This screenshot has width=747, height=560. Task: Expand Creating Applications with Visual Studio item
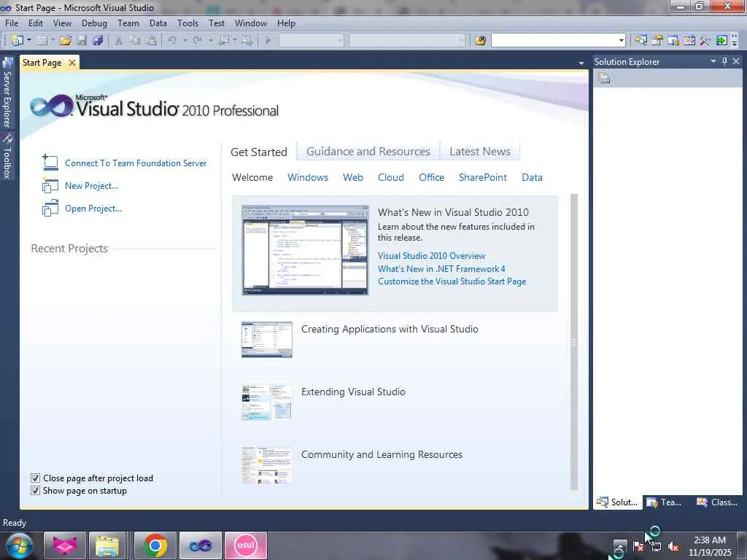point(390,329)
